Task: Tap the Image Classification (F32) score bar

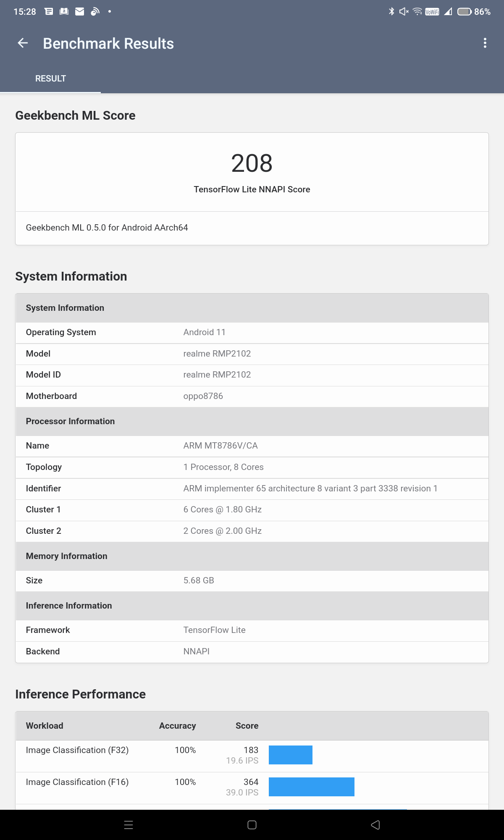Action: (x=291, y=755)
